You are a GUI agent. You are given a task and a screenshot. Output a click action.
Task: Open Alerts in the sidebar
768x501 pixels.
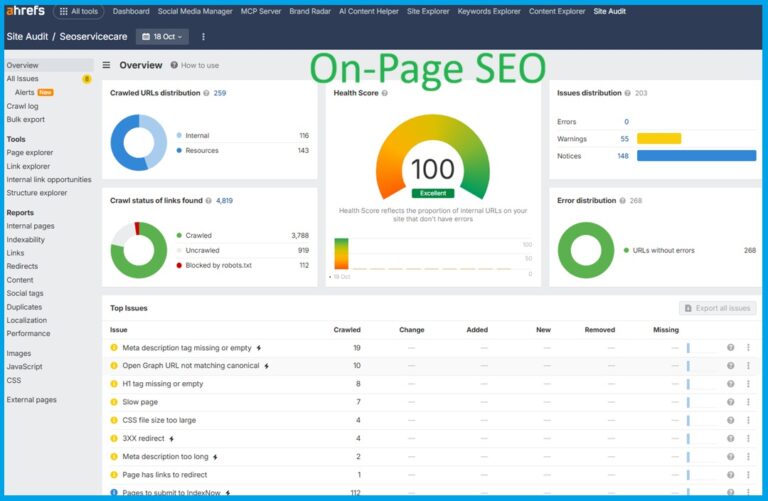24,93
